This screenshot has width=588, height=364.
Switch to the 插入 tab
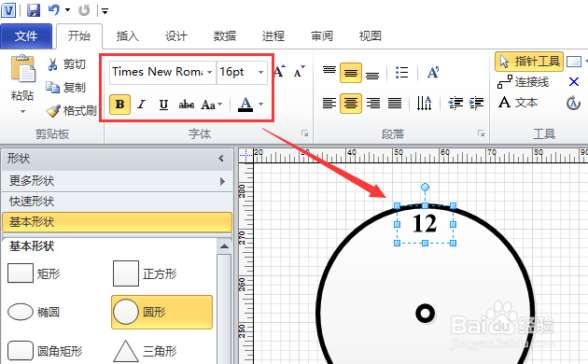128,36
